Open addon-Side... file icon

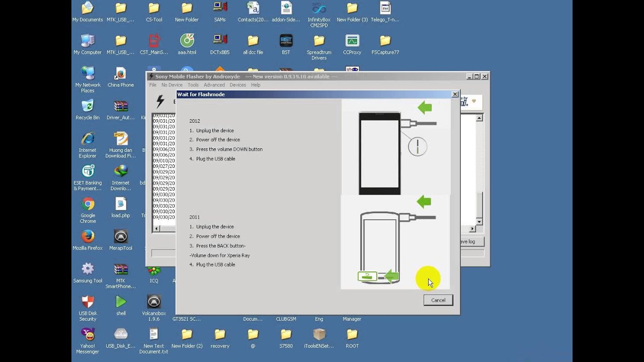point(286,12)
